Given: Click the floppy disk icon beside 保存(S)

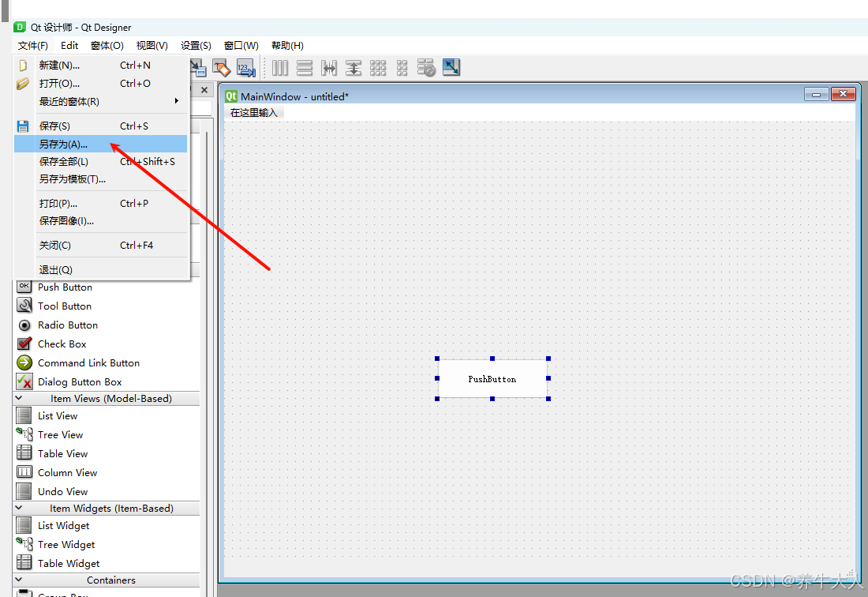Looking at the screenshot, I should [x=23, y=126].
